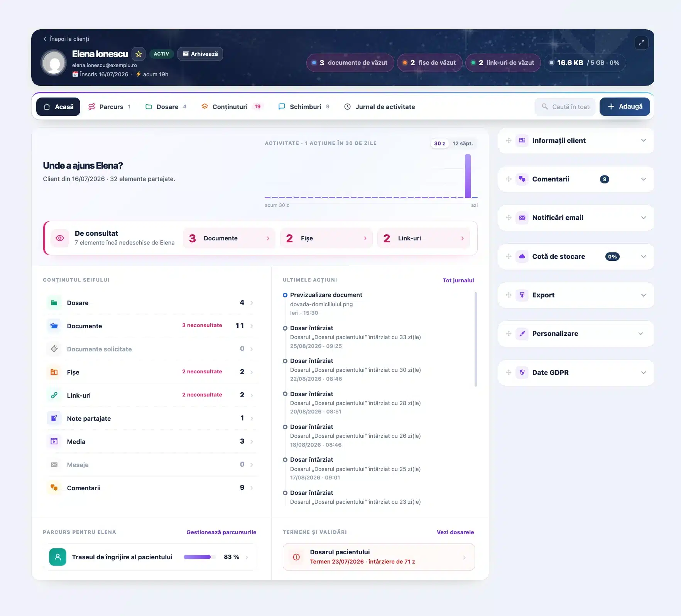
Task: Open the Jurnal de activitate tab
Action: pos(380,107)
